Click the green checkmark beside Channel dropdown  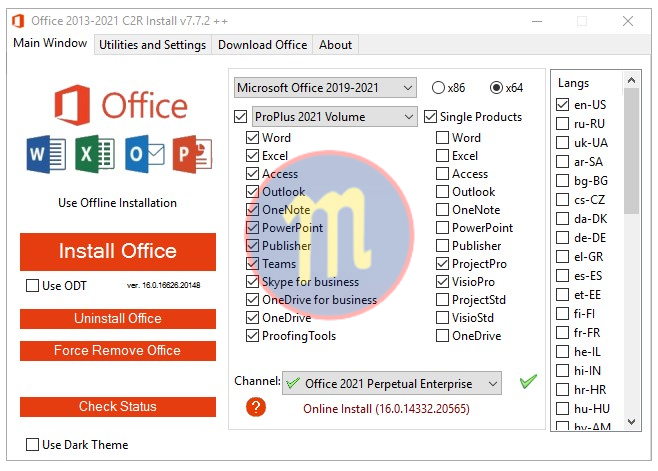point(528,381)
